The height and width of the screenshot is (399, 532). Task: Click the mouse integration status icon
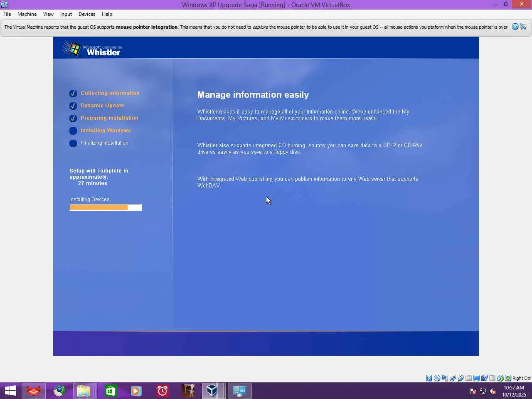pos(500,378)
